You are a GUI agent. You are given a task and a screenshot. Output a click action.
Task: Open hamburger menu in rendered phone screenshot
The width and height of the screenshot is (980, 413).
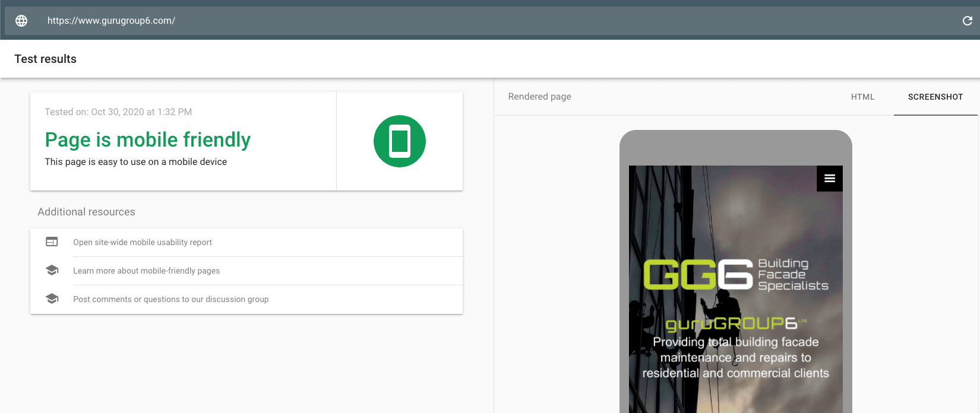pos(830,178)
